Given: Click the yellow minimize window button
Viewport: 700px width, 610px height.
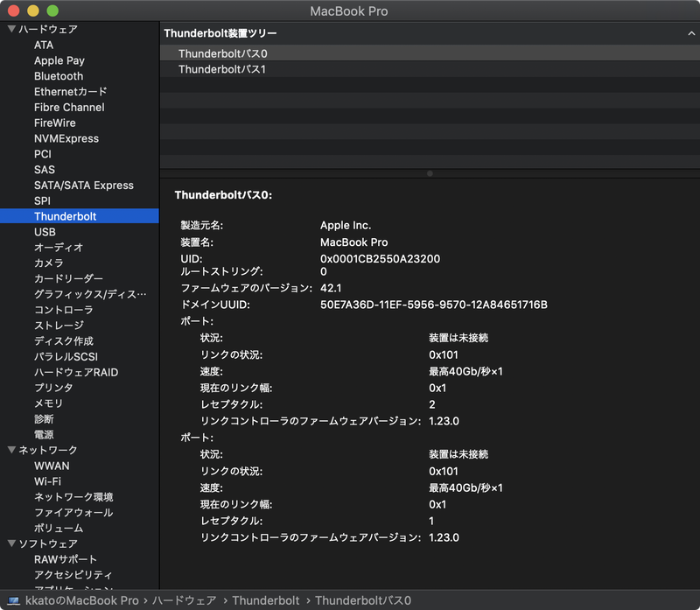Looking at the screenshot, I should point(33,11).
